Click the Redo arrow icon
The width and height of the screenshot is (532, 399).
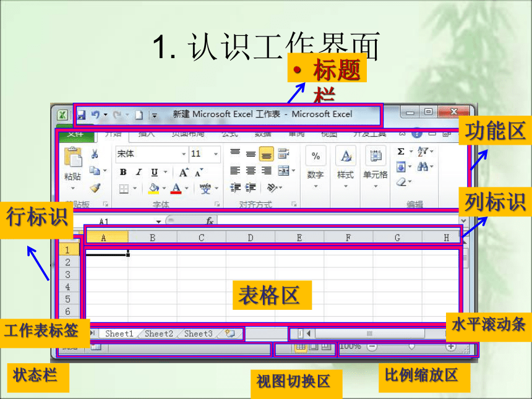pos(118,115)
